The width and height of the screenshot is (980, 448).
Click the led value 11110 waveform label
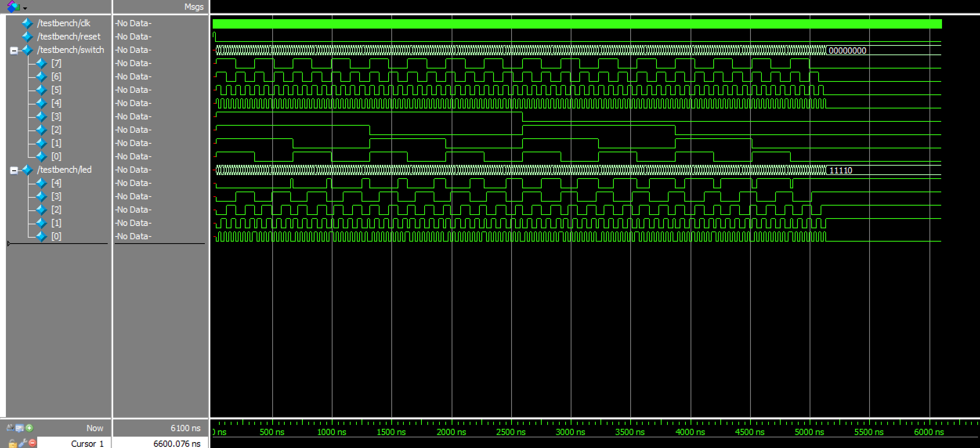click(841, 170)
